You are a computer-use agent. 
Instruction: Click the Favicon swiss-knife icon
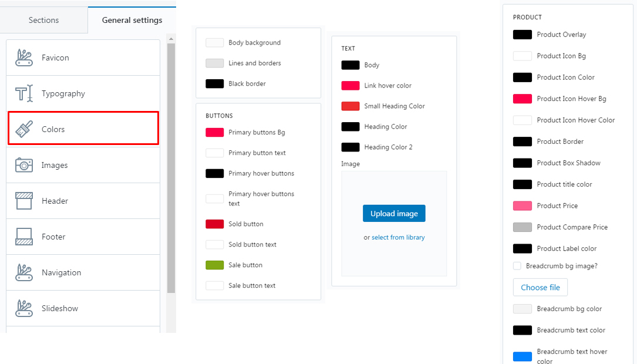24,58
